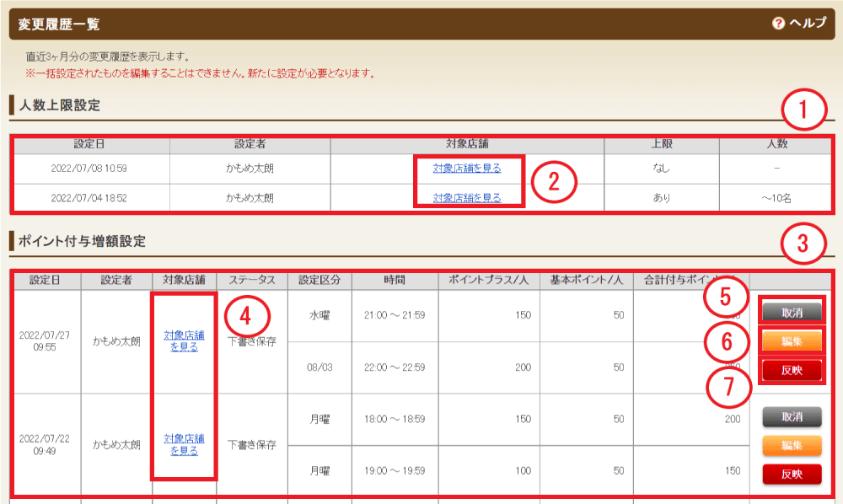Click 下書き保存 status of 2022/07/22 entry
This screenshot has height=504, width=843.
click(x=252, y=445)
